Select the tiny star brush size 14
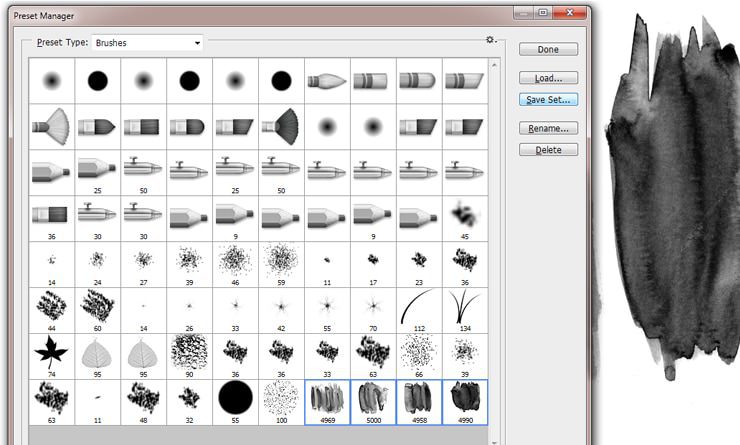Viewport: 740px width, 445px height. [x=143, y=311]
